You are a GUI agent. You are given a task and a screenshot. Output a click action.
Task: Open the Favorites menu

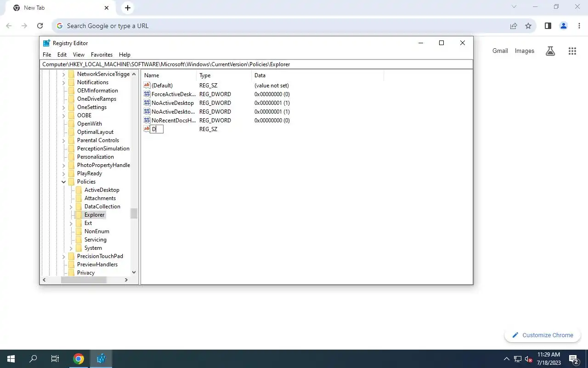pos(102,54)
